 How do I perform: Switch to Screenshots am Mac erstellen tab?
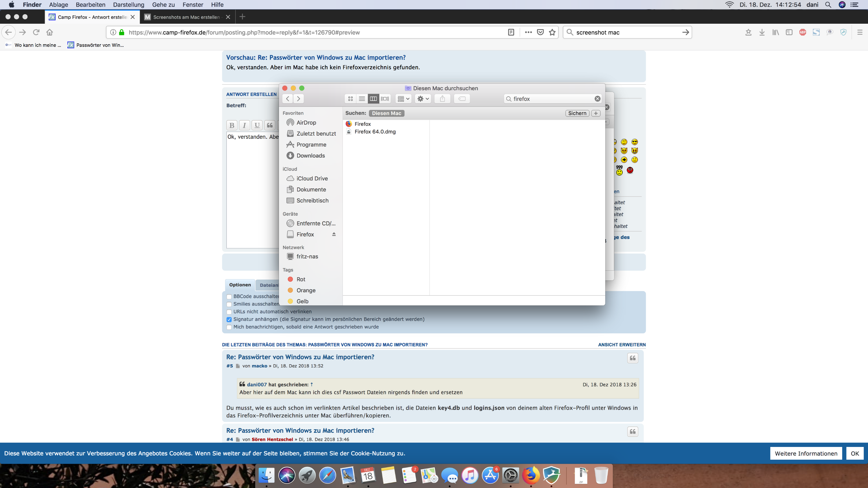[186, 17]
